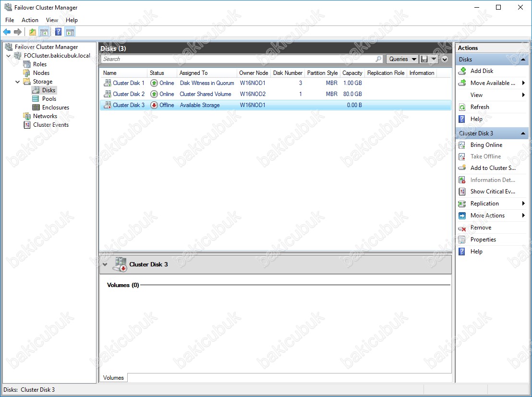Click inside the disks Search field

click(x=238, y=59)
